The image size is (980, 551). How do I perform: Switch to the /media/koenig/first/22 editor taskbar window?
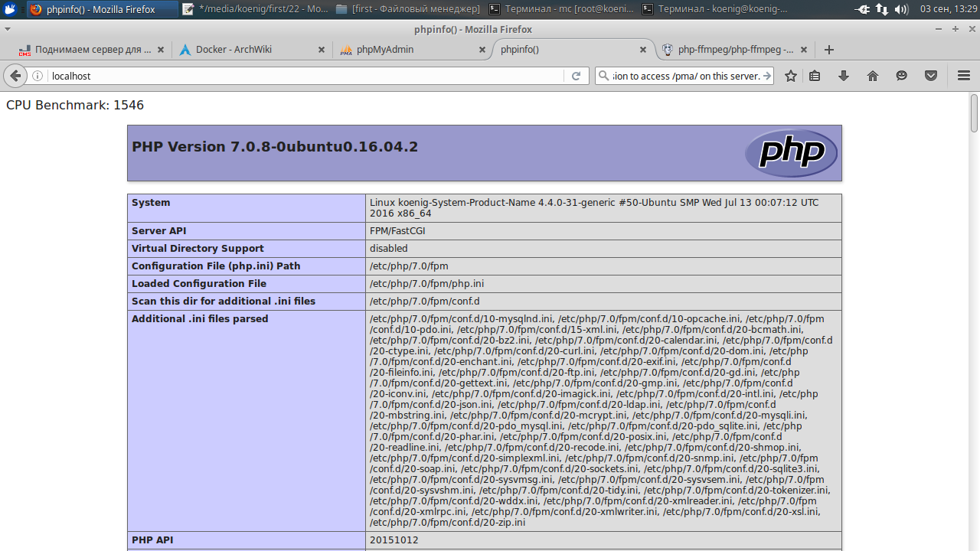(256, 9)
